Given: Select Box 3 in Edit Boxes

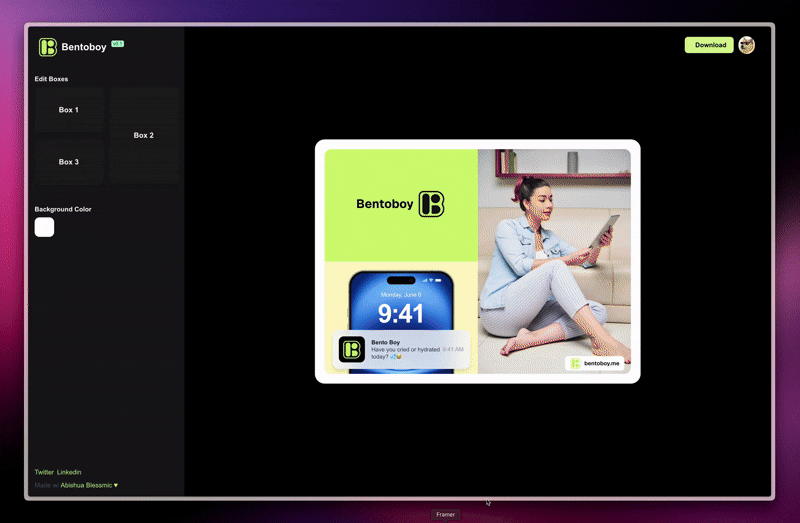Looking at the screenshot, I should click(68, 162).
